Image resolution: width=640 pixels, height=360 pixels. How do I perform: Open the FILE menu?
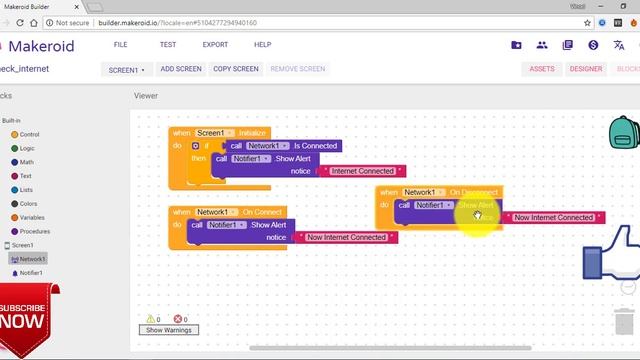pos(120,44)
